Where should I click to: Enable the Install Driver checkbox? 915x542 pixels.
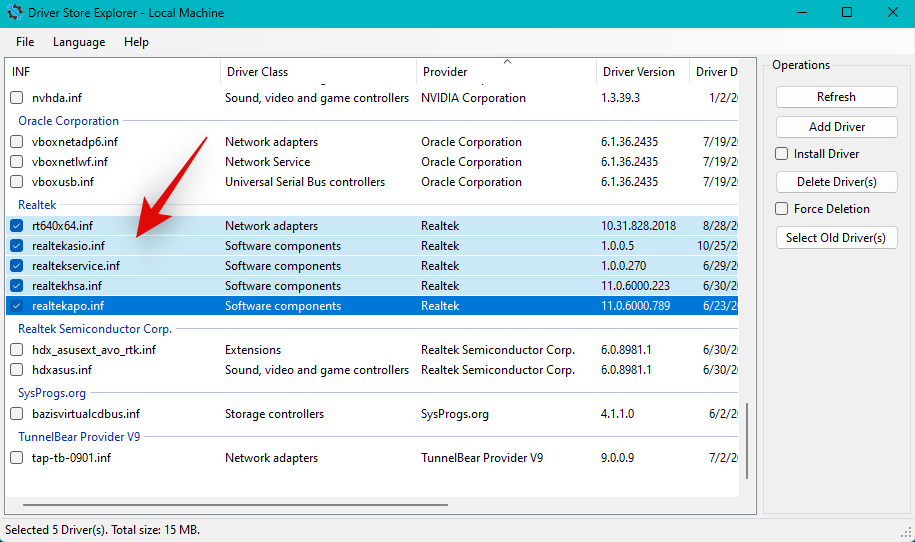point(782,154)
